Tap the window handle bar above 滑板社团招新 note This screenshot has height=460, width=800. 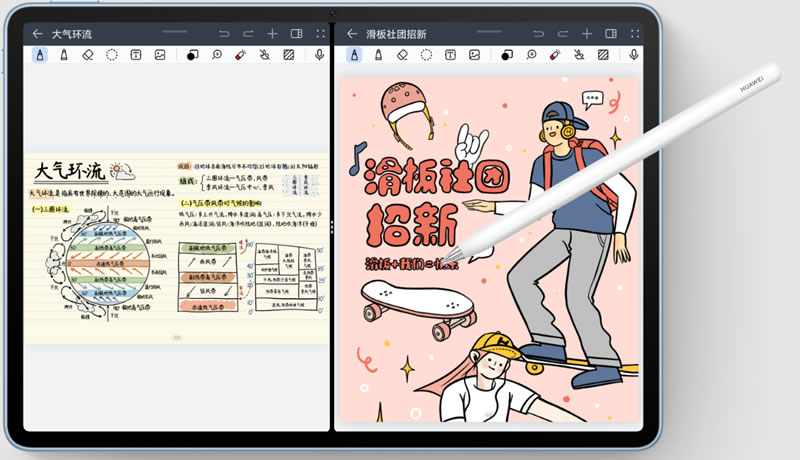[x=489, y=32]
